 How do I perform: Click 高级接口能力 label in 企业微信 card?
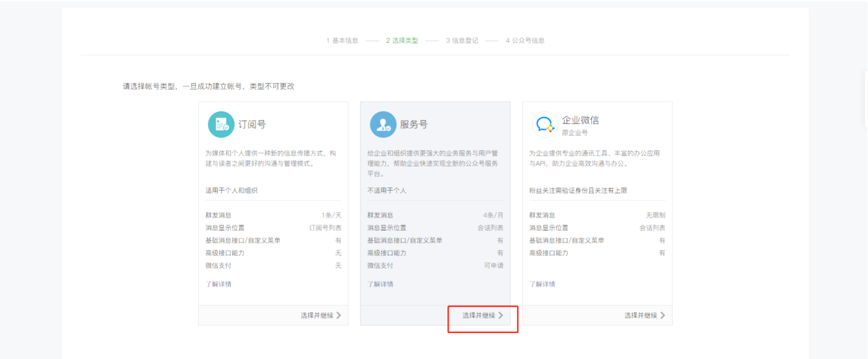click(x=549, y=253)
